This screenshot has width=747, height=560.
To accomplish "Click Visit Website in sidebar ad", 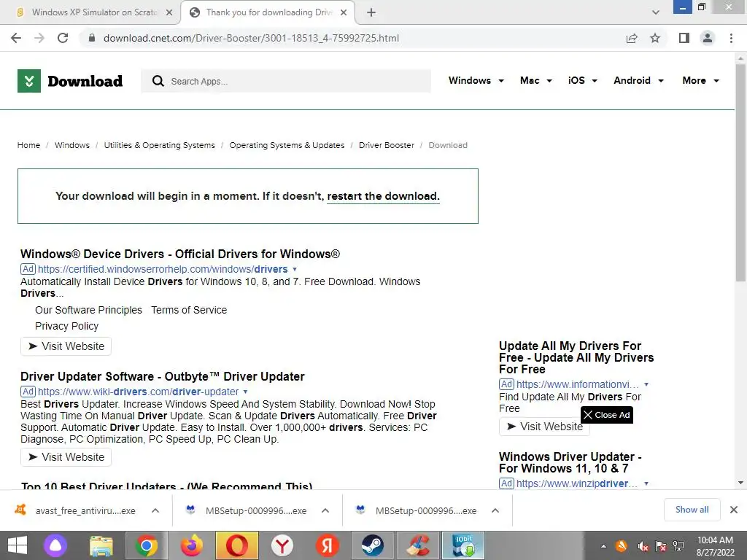I will pos(544,427).
